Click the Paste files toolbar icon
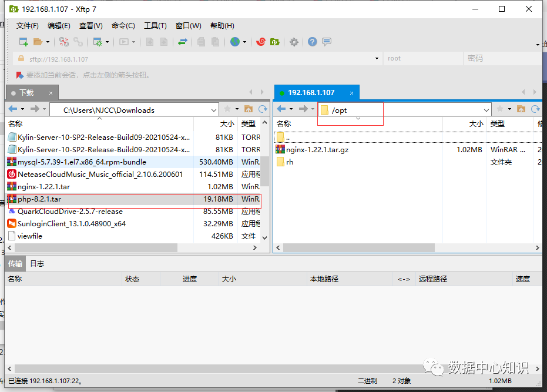This screenshot has width=547, height=392. point(216,42)
